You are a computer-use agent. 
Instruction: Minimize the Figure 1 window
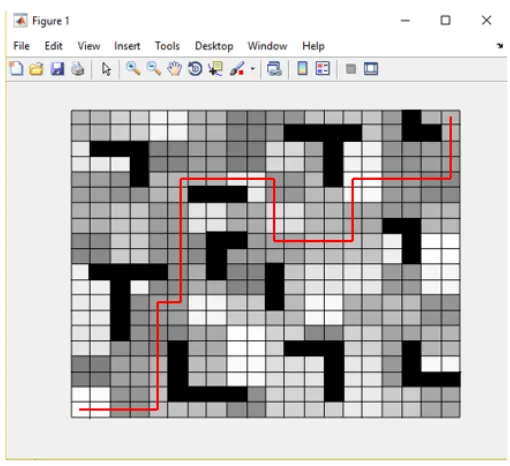pos(405,21)
